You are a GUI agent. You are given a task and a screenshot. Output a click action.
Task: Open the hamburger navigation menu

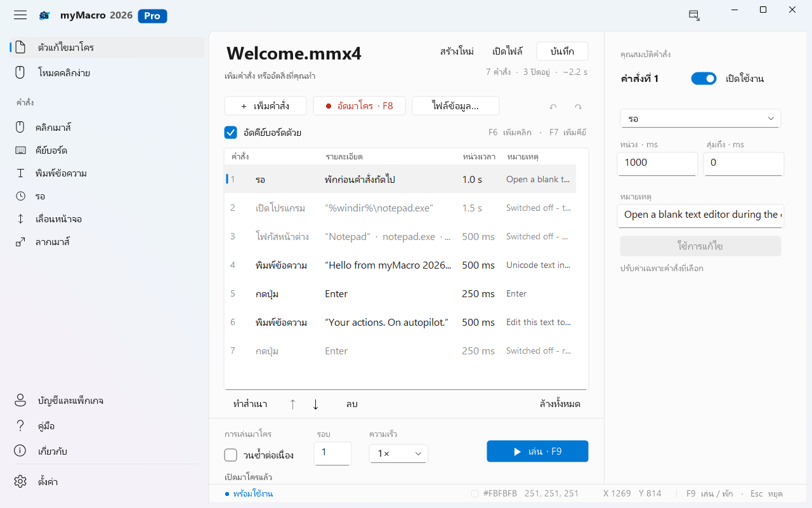(x=20, y=15)
